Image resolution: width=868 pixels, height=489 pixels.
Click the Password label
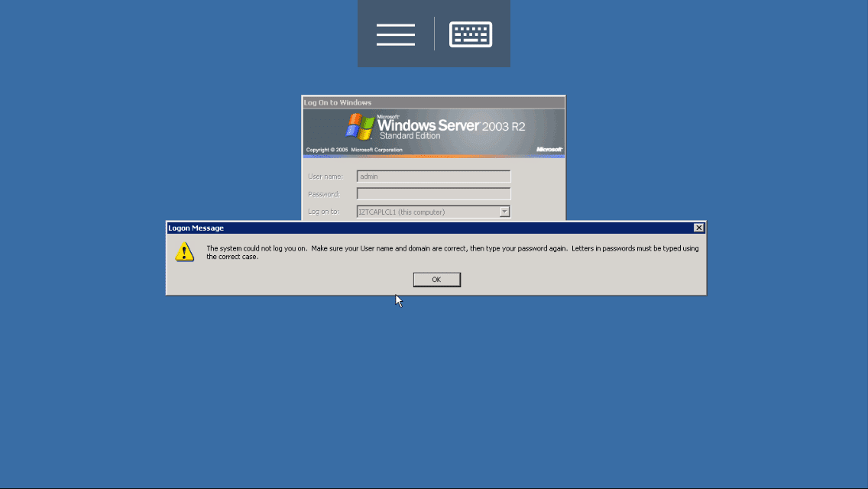click(x=324, y=194)
